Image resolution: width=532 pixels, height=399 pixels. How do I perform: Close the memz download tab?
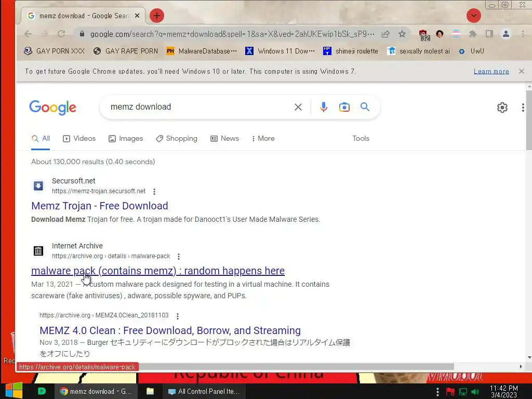tap(137, 16)
